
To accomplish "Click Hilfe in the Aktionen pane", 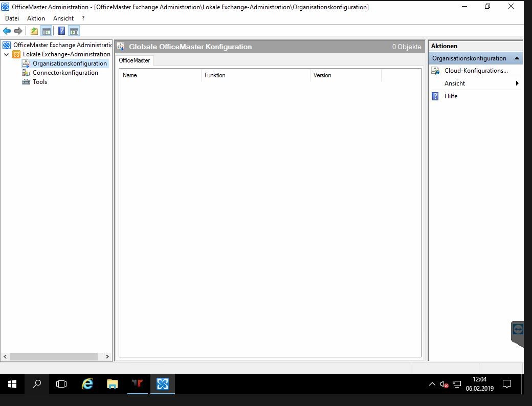I will coord(451,96).
